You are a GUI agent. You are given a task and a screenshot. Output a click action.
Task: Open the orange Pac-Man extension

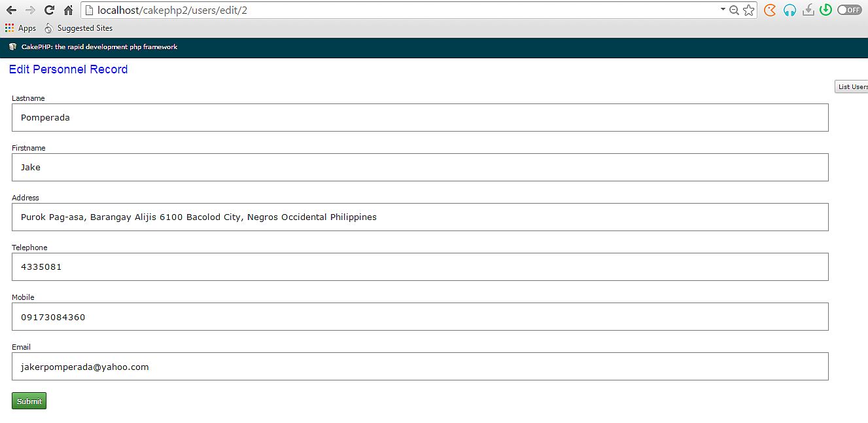click(x=771, y=10)
